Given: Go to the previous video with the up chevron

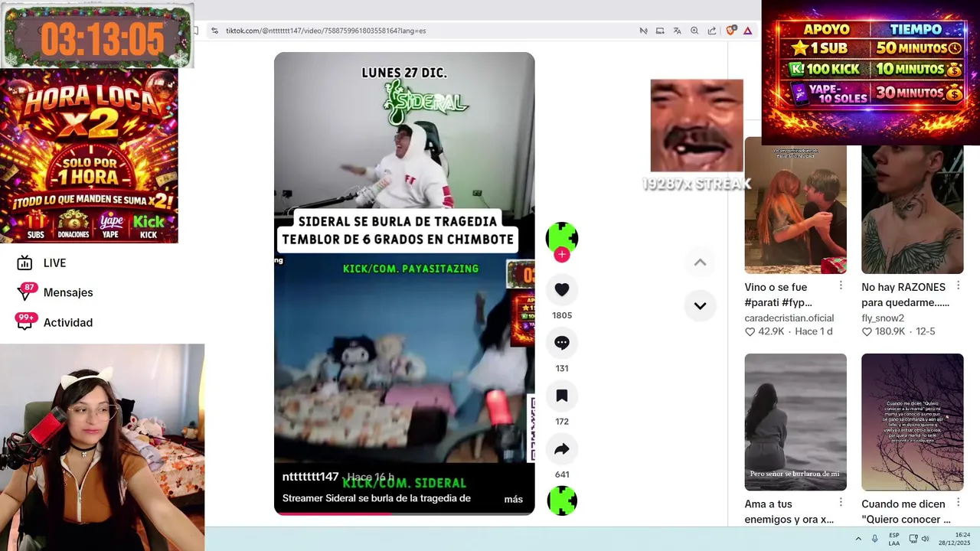Looking at the screenshot, I should [700, 262].
